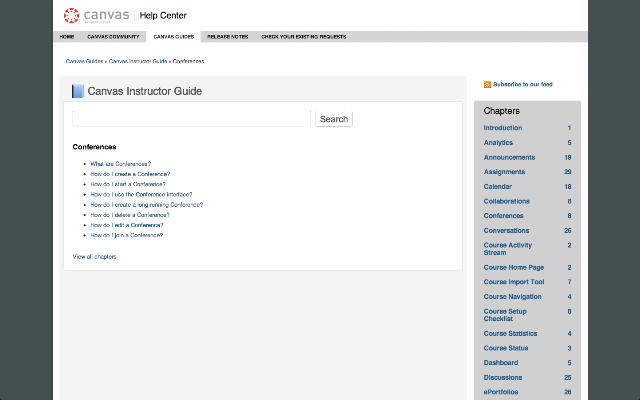
Task: Click the Canvas Instructor Guide breadcrumb link
Action: coord(138,61)
